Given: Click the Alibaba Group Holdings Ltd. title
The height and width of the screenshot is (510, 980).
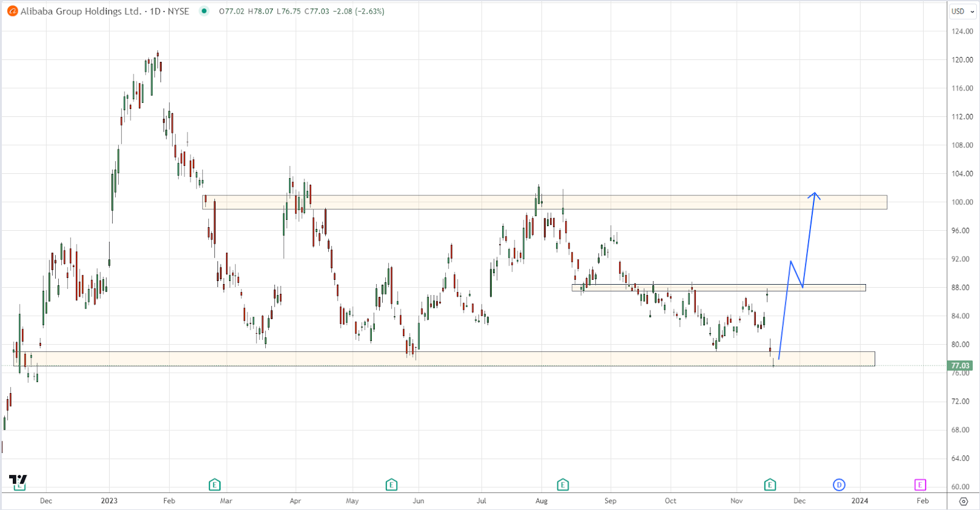Looking at the screenshot, I should pyautogui.click(x=81, y=11).
